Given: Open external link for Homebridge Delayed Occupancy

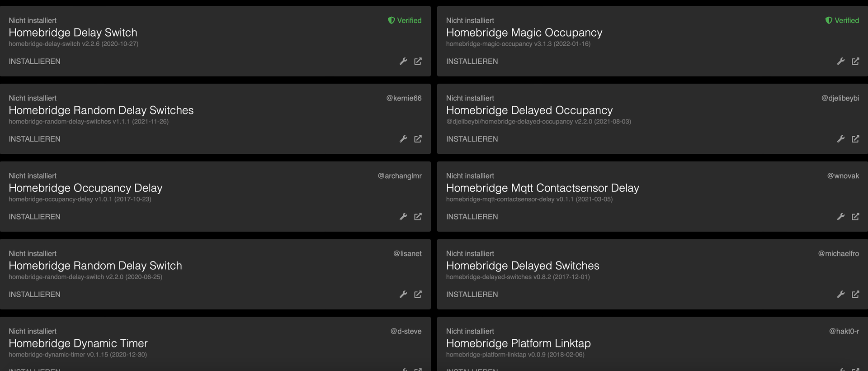Looking at the screenshot, I should tap(855, 139).
